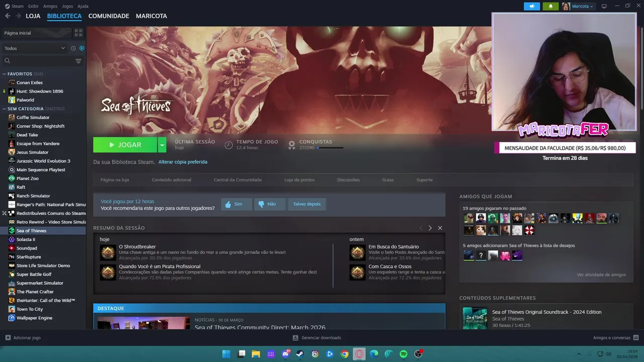644x362 pixels.
Task: Open Spotify from the Windows taskbar
Action: [404, 354]
